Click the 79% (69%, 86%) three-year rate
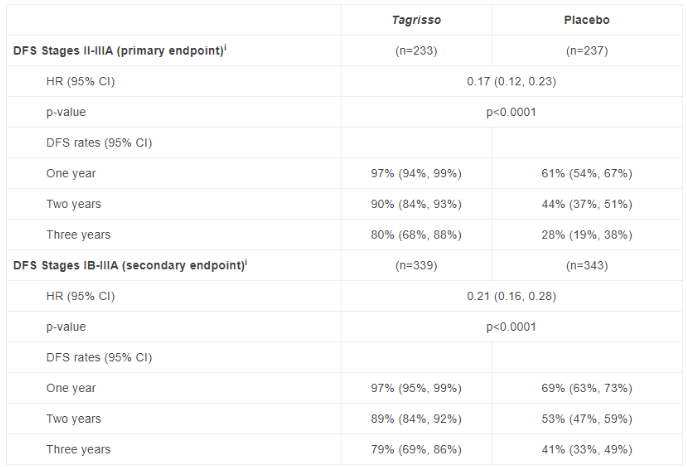 415,449
